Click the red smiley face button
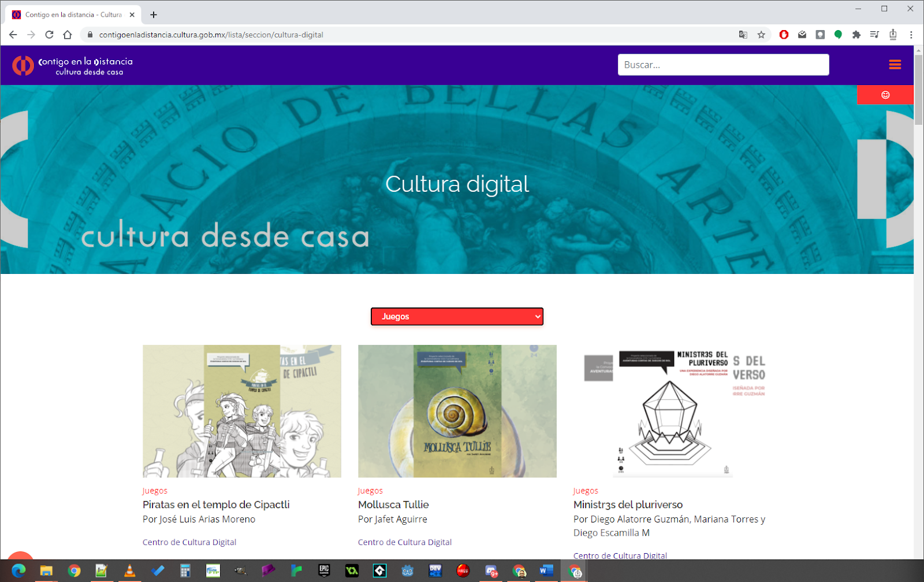This screenshot has width=924, height=582. [885, 95]
